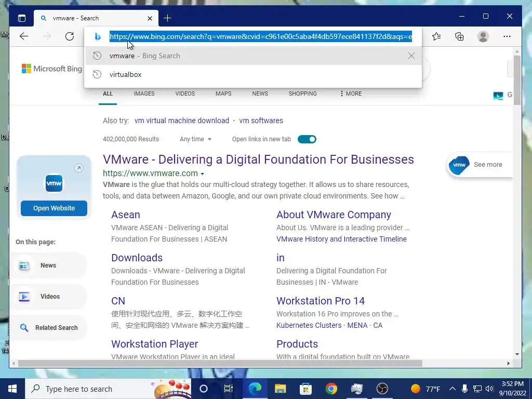Switch to the NEWS tab
The image size is (532, 399).
tap(260, 94)
